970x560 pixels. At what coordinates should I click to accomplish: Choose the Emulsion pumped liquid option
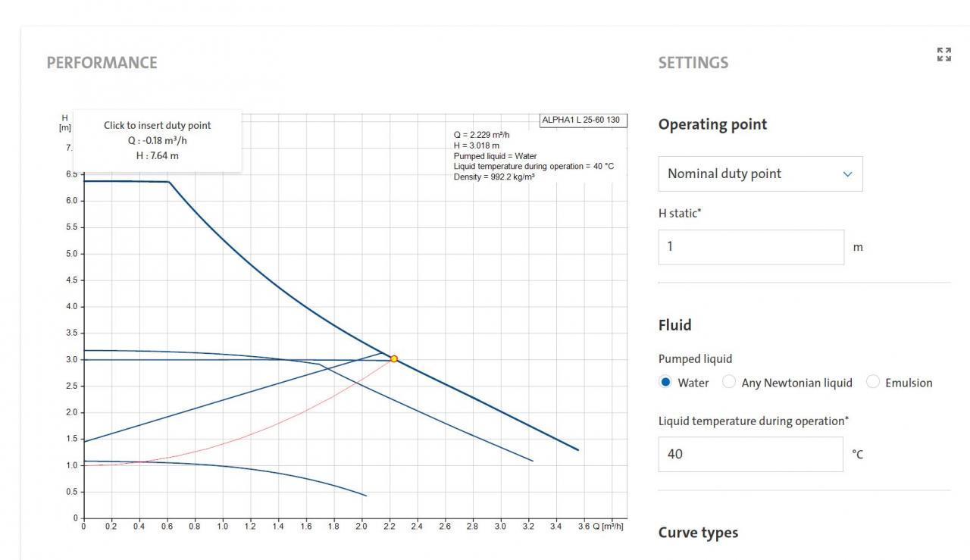coord(872,383)
